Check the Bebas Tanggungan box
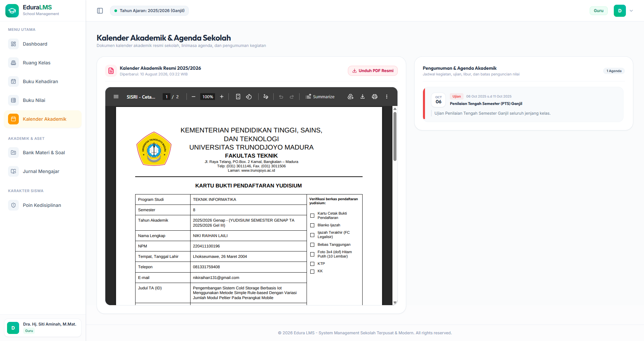This screenshot has width=644, height=341. (312, 245)
